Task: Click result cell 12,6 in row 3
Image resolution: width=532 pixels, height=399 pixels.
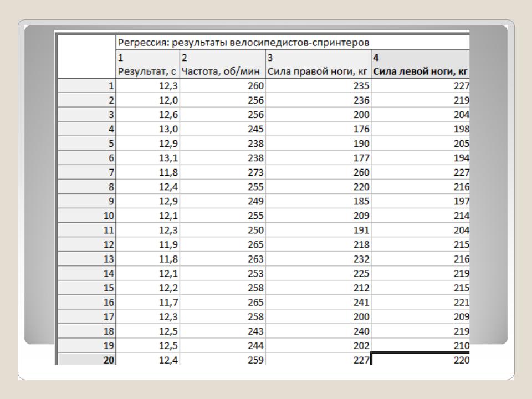Action: point(148,115)
